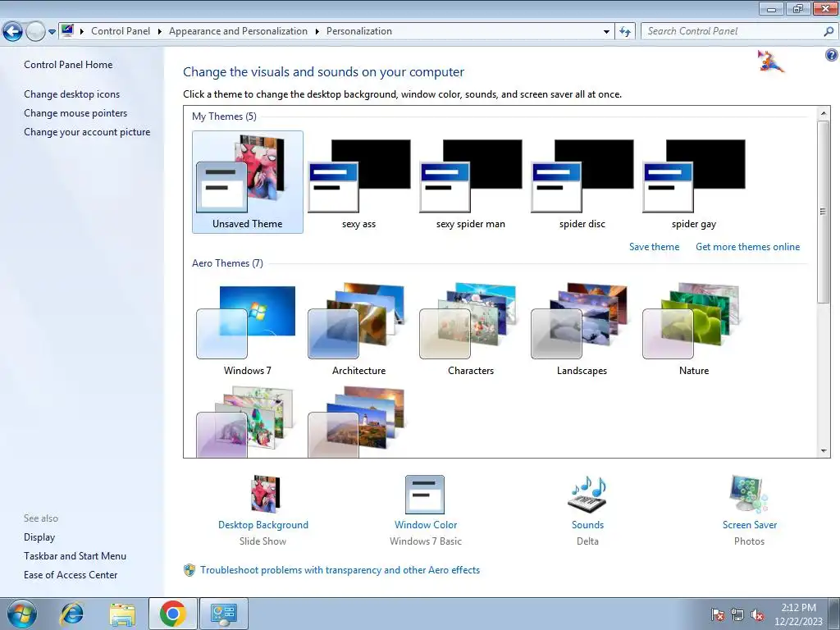
Task: Restore down the window
Action: (797, 8)
